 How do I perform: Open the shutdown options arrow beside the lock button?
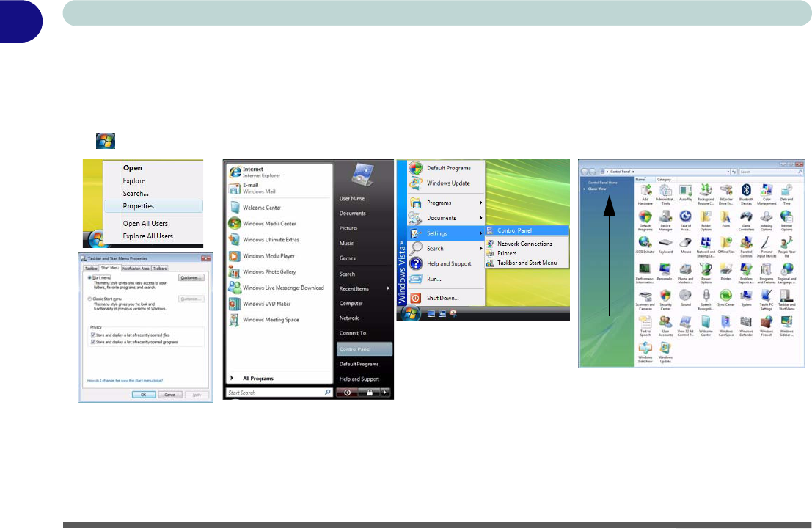point(385,393)
